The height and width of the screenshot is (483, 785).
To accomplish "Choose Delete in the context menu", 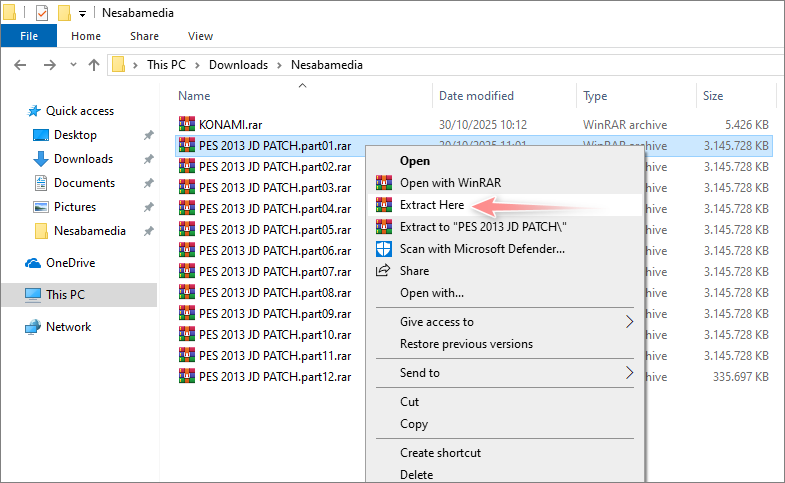I will point(417,474).
